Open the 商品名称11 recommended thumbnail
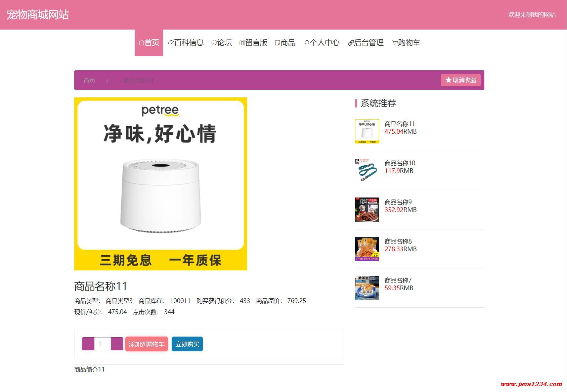This screenshot has height=392, width=567. (367, 131)
